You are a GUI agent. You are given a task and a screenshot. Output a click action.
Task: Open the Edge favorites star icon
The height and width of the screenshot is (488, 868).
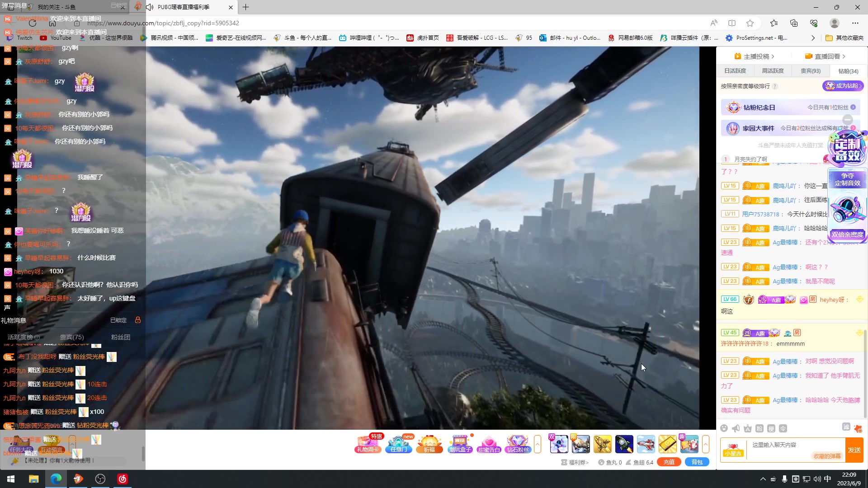point(774,23)
